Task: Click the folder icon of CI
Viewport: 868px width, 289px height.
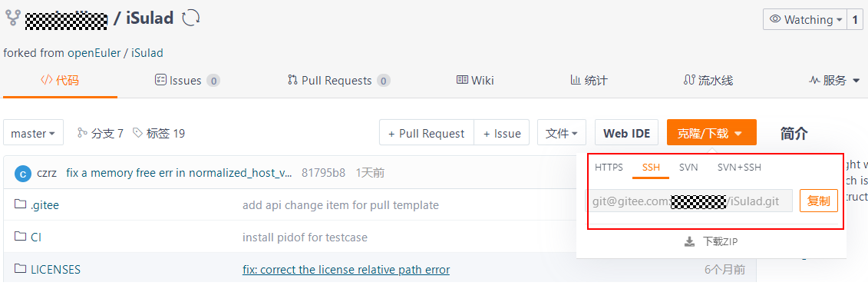Action: point(21,236)
